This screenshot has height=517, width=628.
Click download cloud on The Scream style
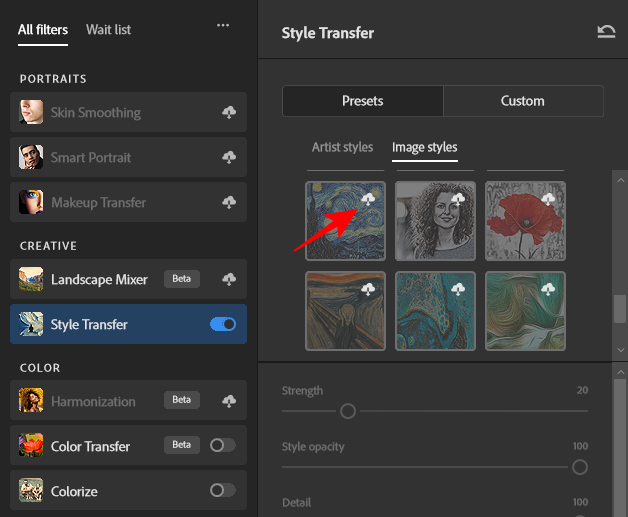pos(368,289)
